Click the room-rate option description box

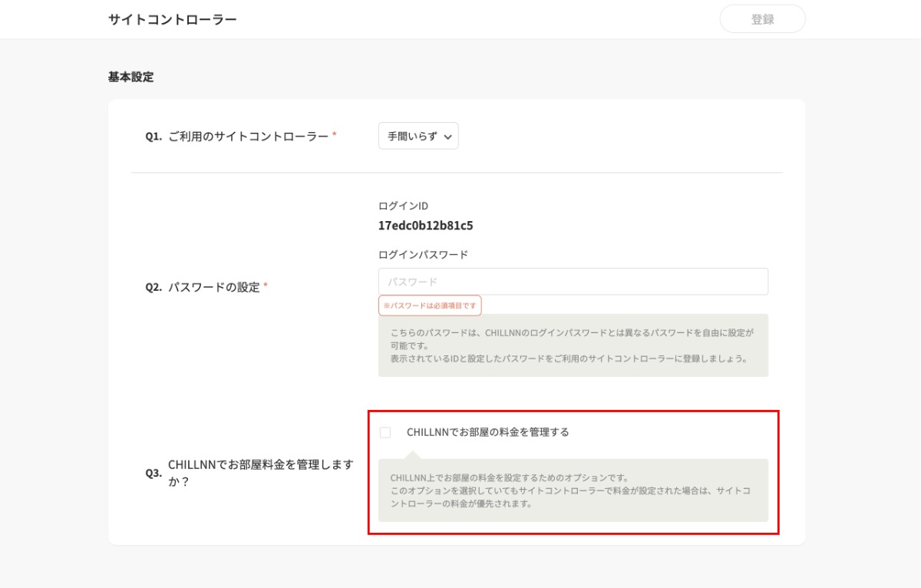(x=573, y=491)
